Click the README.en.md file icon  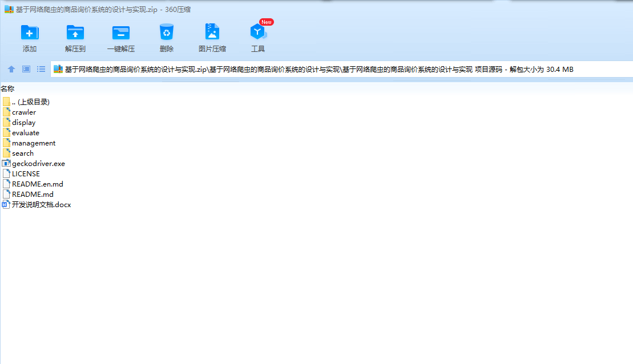click(x=6, y=184)
